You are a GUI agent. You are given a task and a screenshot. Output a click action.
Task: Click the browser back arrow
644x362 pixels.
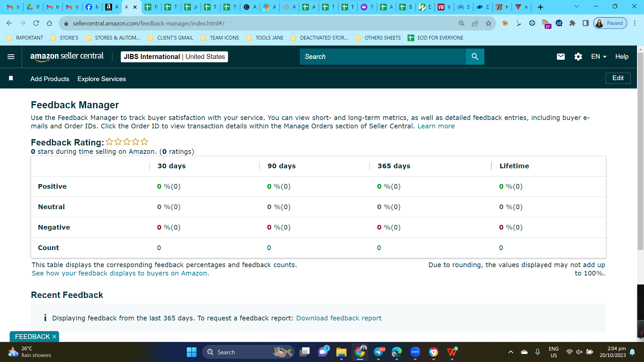point(9,23)
